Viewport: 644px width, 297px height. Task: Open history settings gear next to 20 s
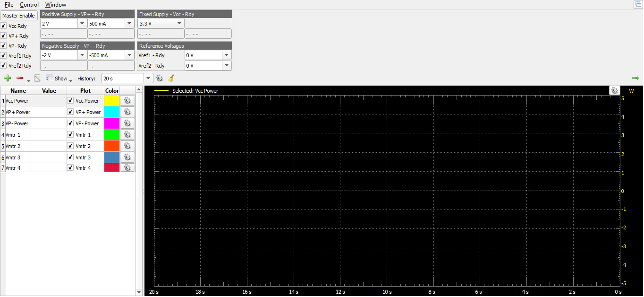coord(160,79)
